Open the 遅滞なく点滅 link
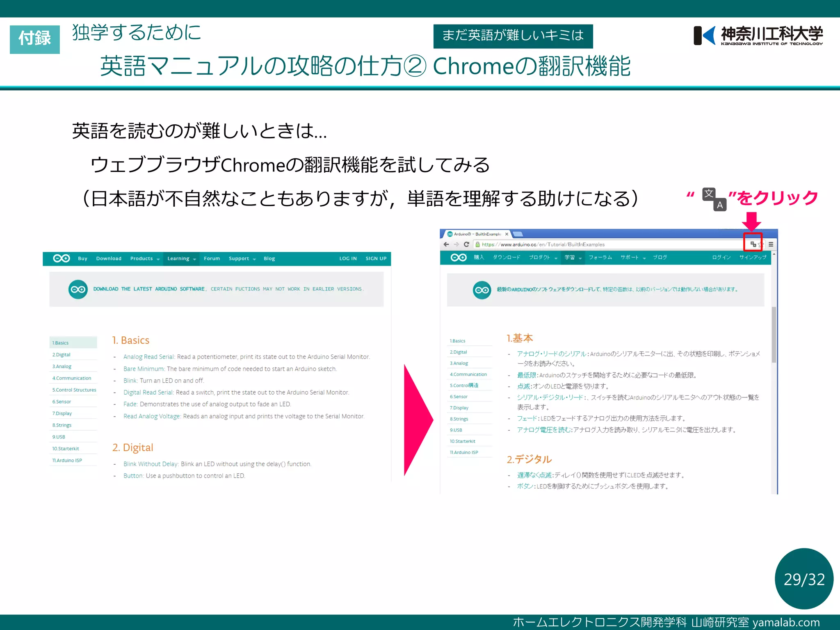The width and height of the screenshot is (840, 630). pyautogui.click(x=534, y=475)
